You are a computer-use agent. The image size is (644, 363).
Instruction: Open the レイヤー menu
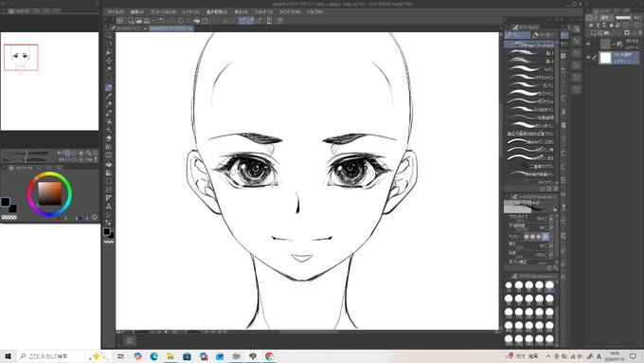pyautogui.click(x=191, y=12)
